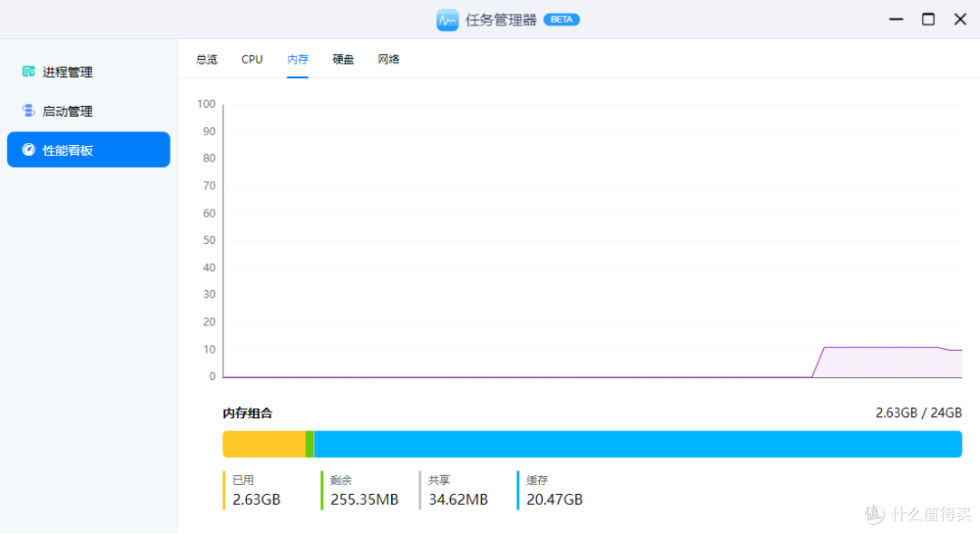The image size is (980, 534).
Task: Click the 100 axis label on chart
Action: (x=206, y=103)
